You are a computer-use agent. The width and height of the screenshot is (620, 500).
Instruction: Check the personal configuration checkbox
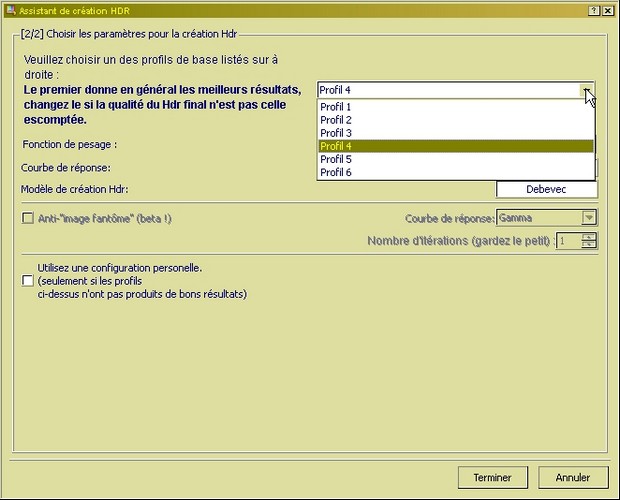point(27,282)
